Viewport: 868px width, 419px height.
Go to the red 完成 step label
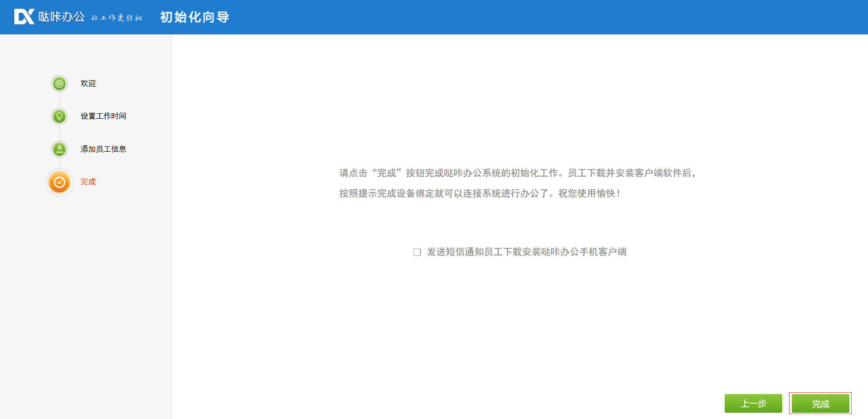point(88,182)
